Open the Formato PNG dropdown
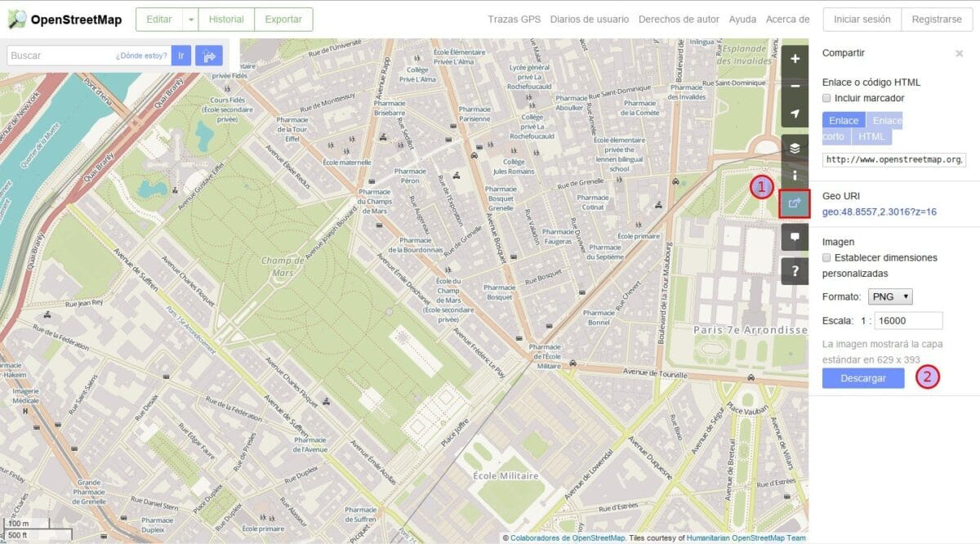Image resolution: width=980 pixels, height=544 pixels. tap(890, 296)
